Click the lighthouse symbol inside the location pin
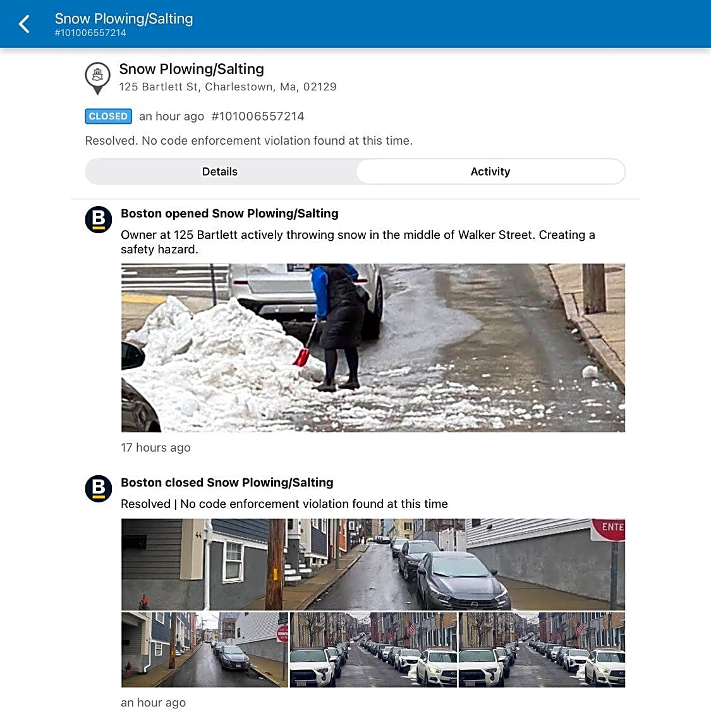The height and width of the screenshot is (728, 711). 98,73
